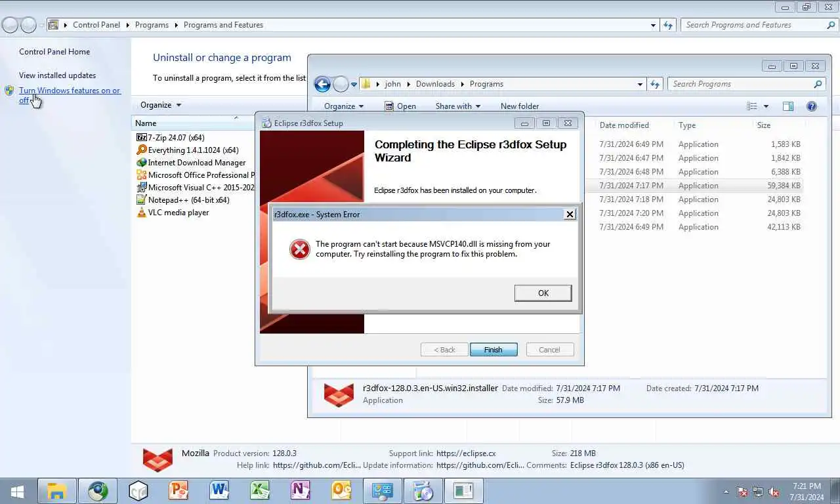Sort by the Size column header in the explorer
This screenshot has height=504, width=840.
pyautogui.click(x=764, y=125)
